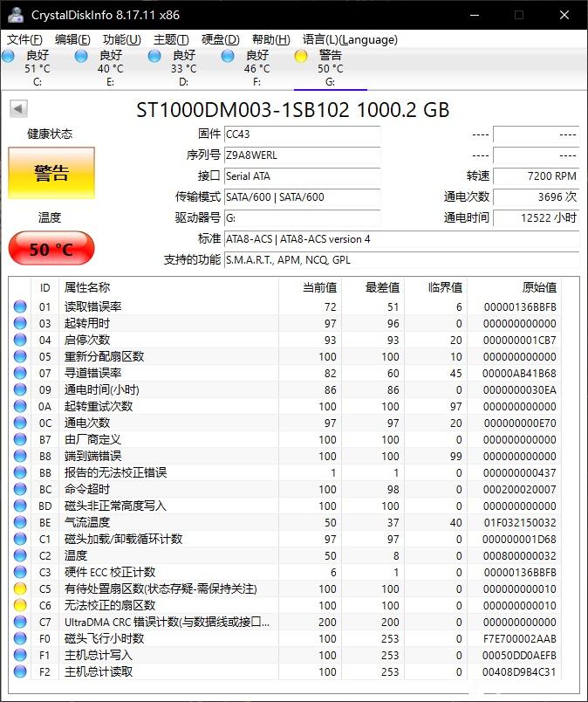588x702 pixels.
Task: Select the row 硬件 ECC 校正计数
Action: pos(285,572)
